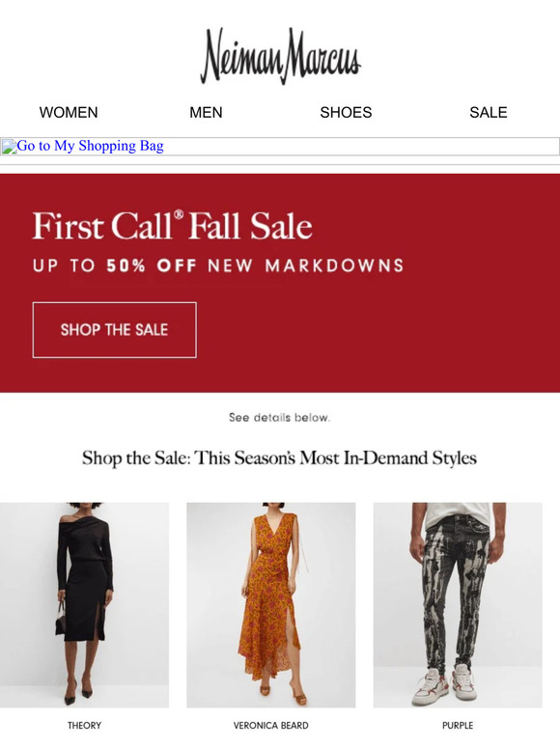Open the SALE menu link
Viewport: 560px width, 747px height.
coord(488,112)
